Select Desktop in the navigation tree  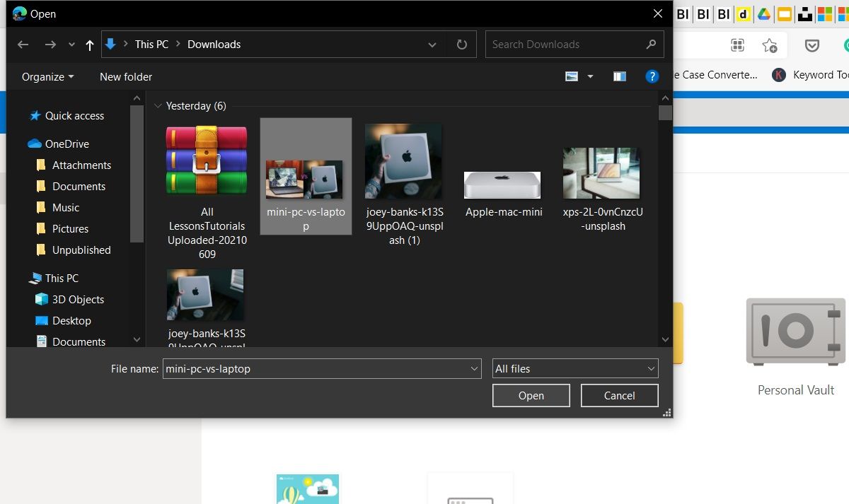point(71,320)
